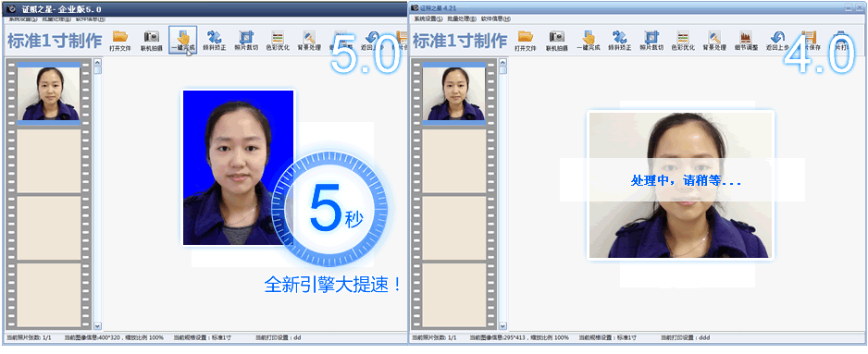
Task: Click '当前规格设置：标准1寸' in 5.0 status bar
Action: pos(203,337)
